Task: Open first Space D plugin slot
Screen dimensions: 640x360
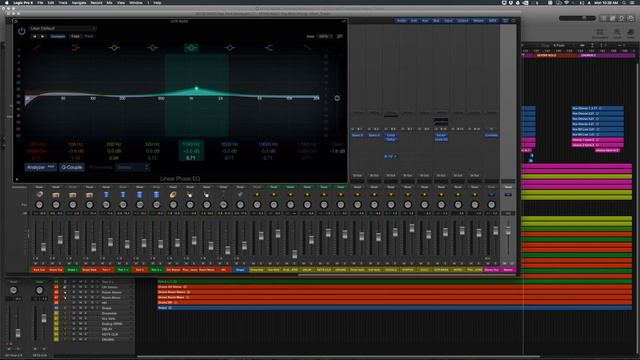Action: click(x=357, y=135)
